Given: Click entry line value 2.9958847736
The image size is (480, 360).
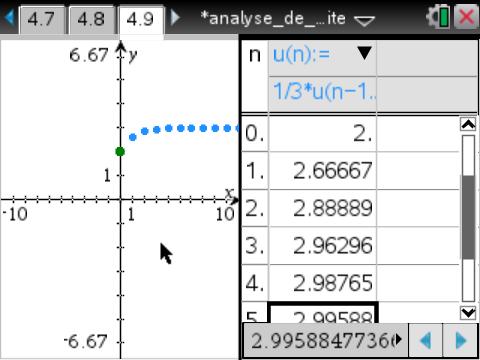Looking at the screenshot, I should tap(325, 341).
